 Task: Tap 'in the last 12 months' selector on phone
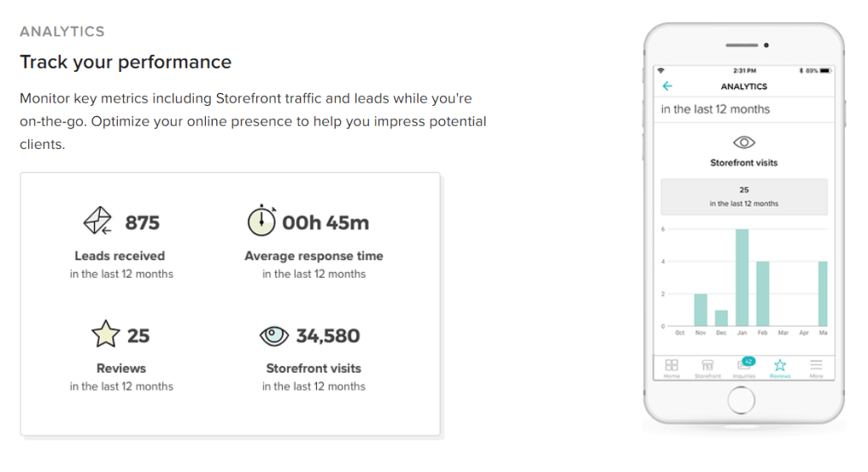point(715,109)
